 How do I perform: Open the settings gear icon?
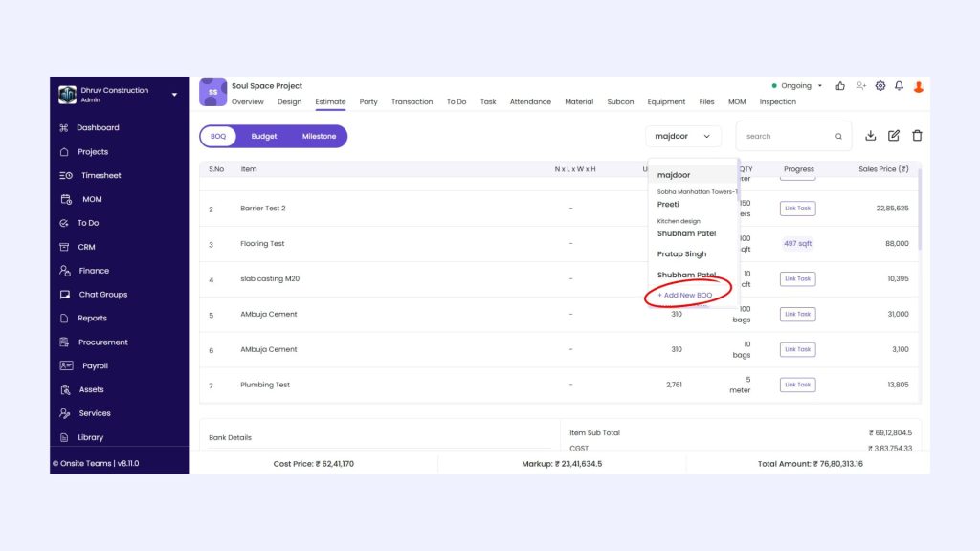(880, 86)
